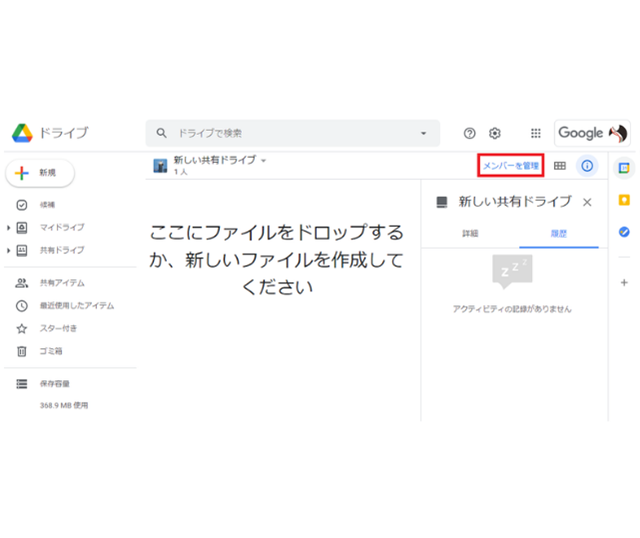
Task: Open Google Keep in side panel
Action: (624, 200)
